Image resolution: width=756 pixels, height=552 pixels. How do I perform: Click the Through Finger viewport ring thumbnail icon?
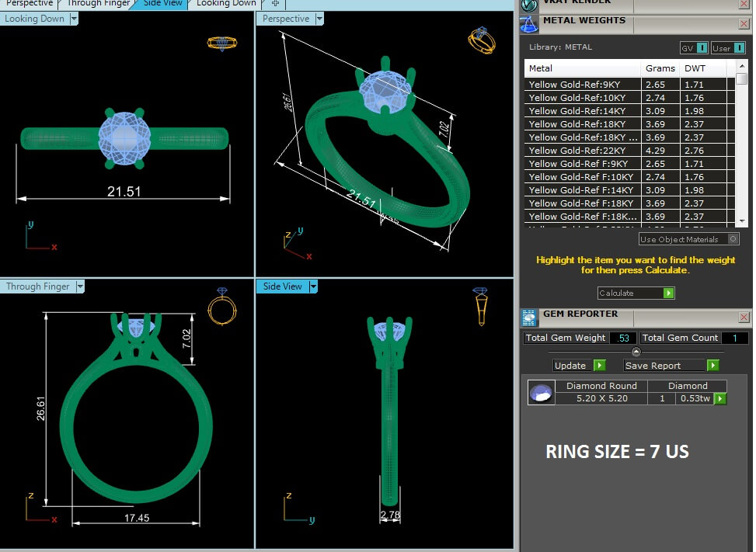coord(221,307)
